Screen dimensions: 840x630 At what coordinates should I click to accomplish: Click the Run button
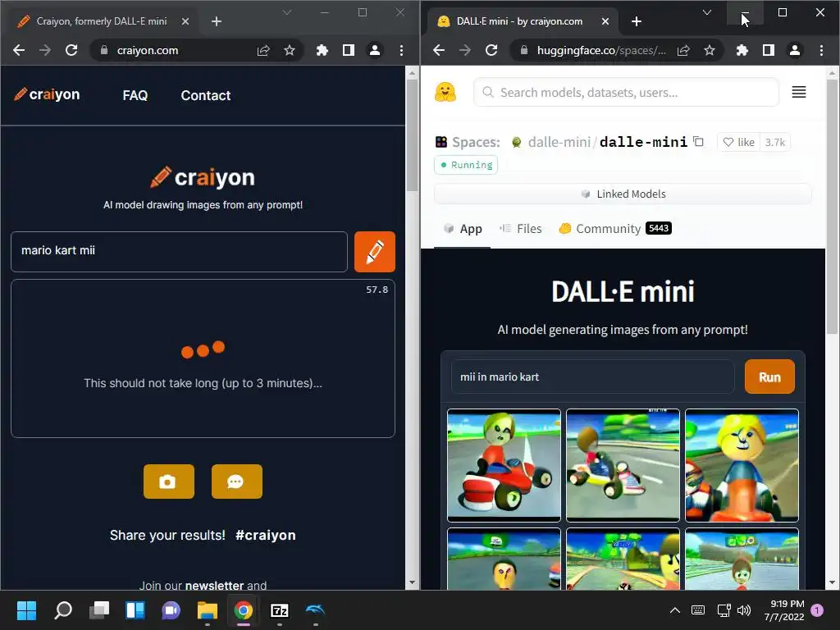[x=769, y=377]
